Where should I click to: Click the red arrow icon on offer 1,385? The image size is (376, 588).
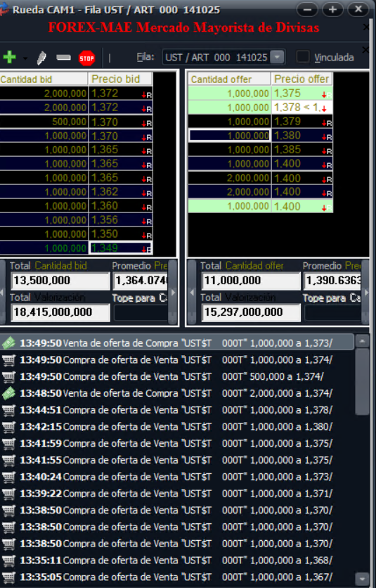click(x=324, y=151)
